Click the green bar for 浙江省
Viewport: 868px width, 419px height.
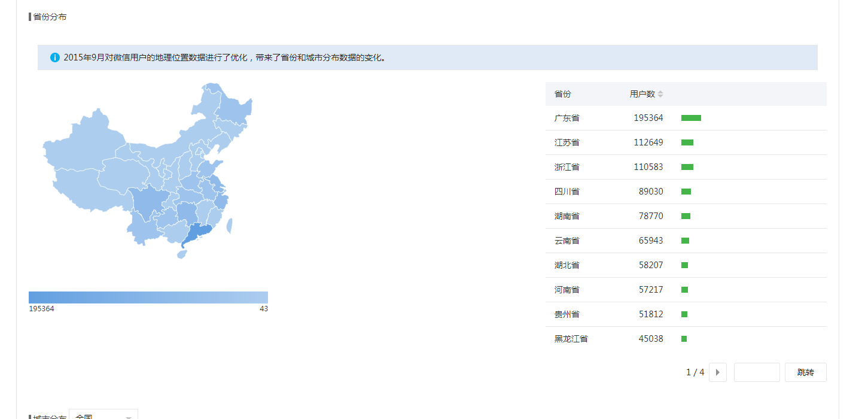687,167
